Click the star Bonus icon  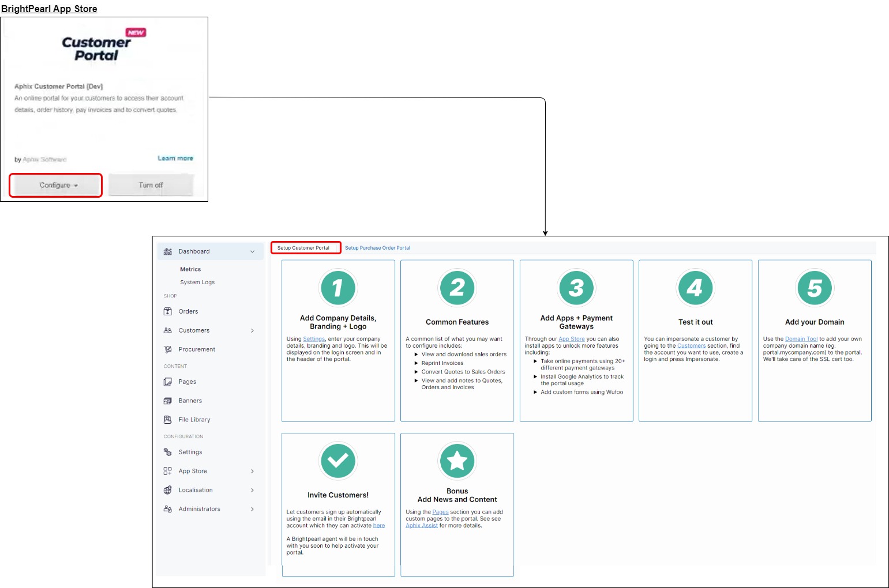[457, 461]
